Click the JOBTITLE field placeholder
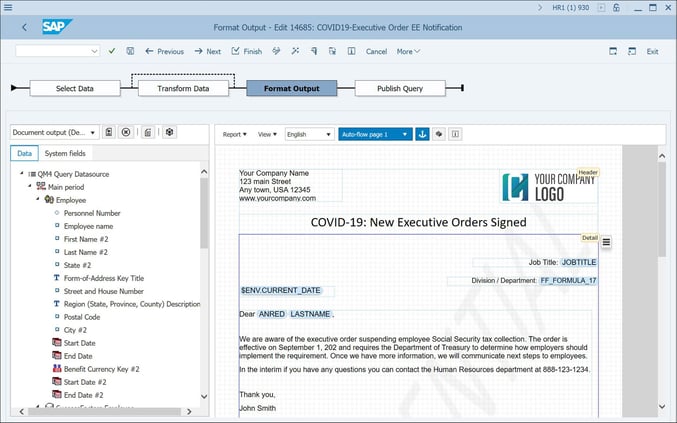The height and width of the screenshot is (423, 677). click(579, 262)
